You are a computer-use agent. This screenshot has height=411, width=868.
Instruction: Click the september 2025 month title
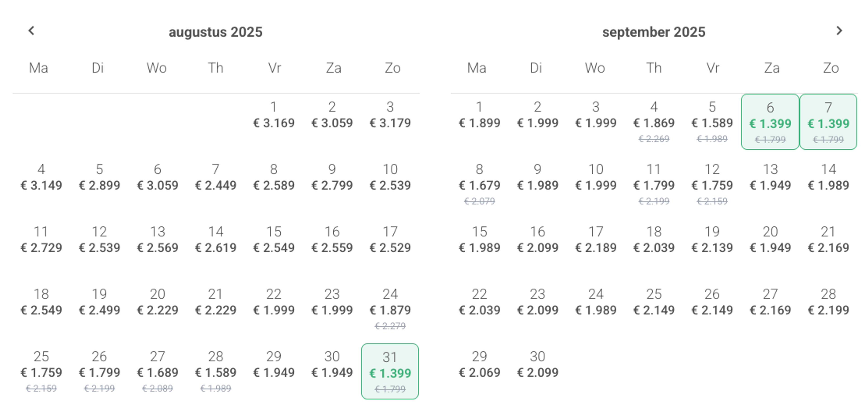click(654, 32)
